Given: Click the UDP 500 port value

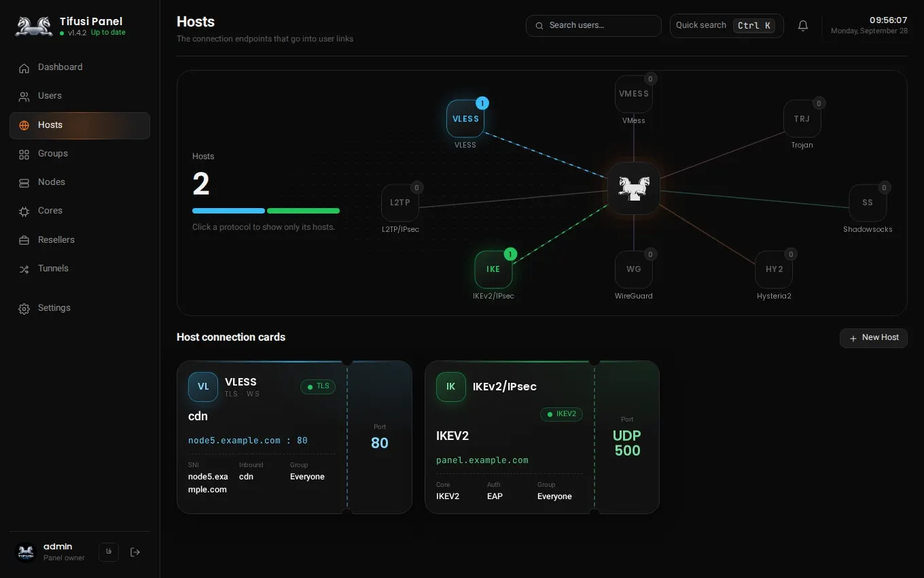Looking at the screenshot, I should tap(627, 443).
